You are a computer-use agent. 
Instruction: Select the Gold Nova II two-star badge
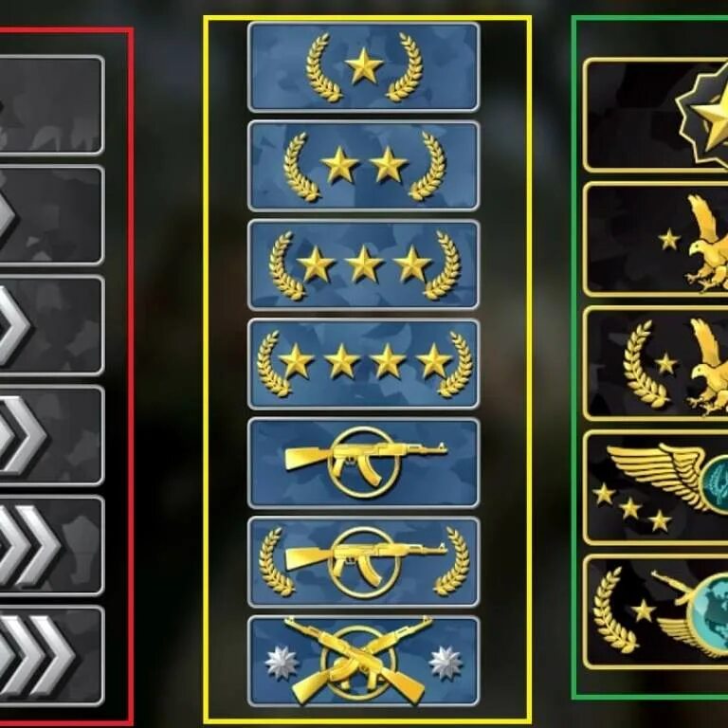(x=364, y=166)
